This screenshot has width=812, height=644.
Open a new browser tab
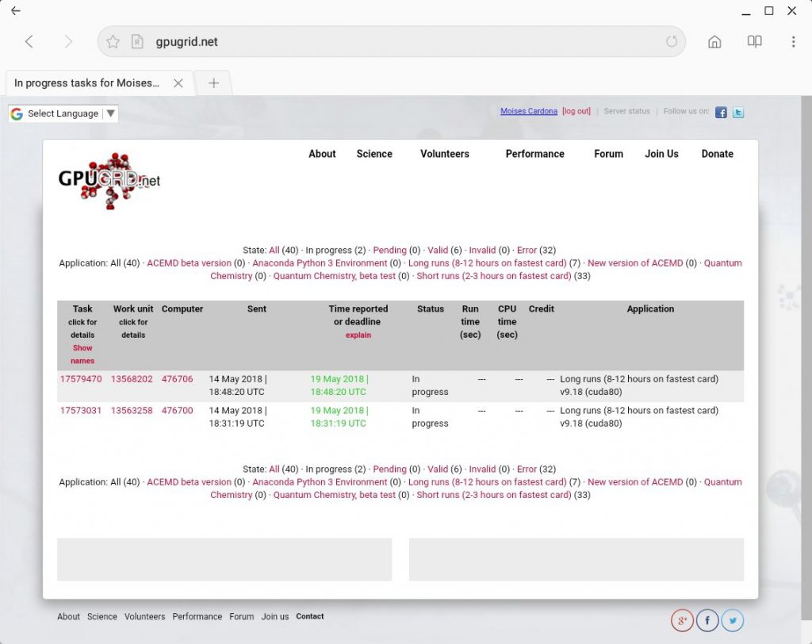point(213,83)
